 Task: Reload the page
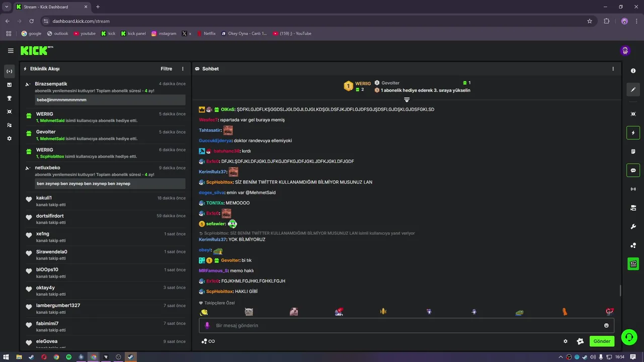[x=31, y=21]
